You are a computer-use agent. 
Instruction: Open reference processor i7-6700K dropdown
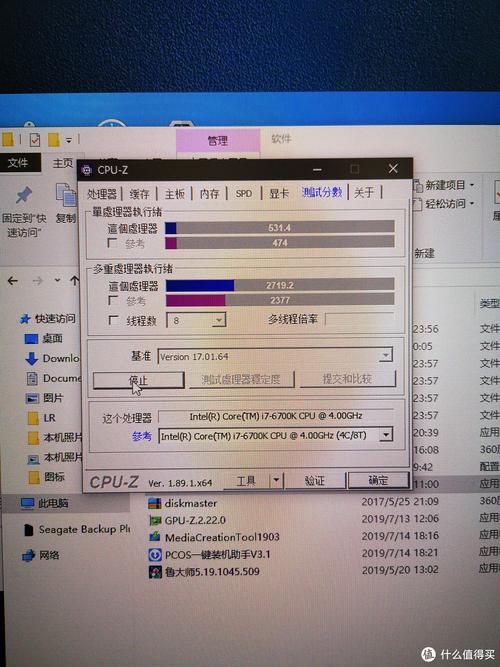pos(386,435)
